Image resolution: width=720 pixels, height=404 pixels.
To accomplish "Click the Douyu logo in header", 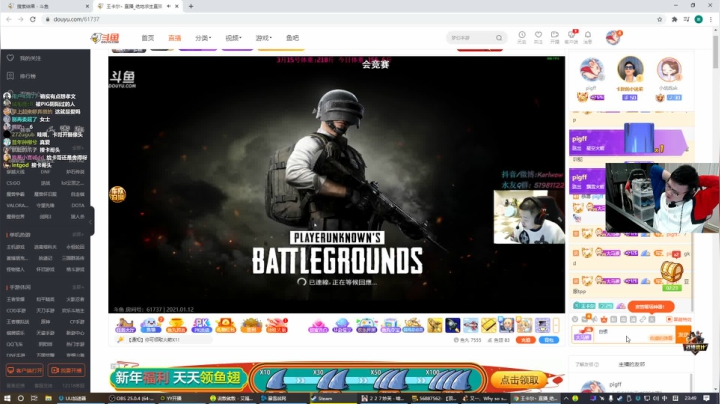I will click(105, 38).
